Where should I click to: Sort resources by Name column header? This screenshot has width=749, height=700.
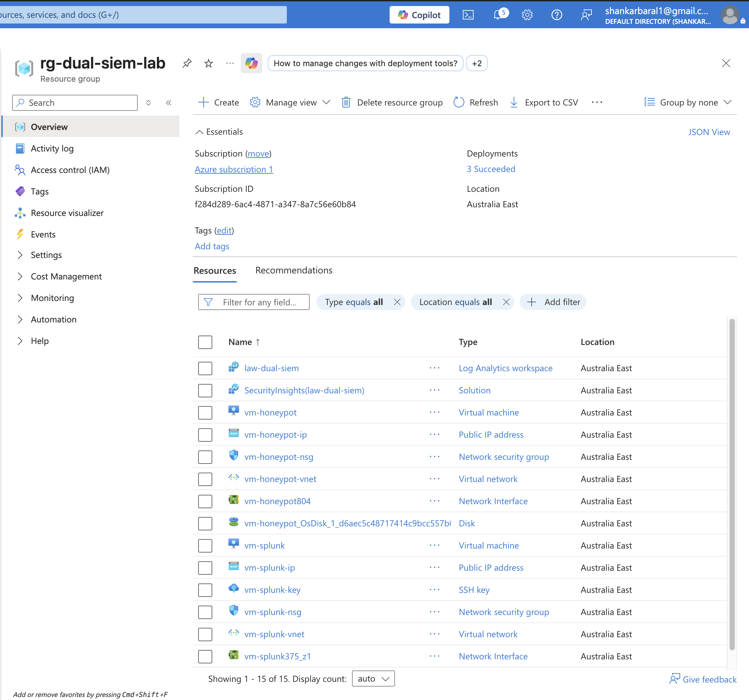[x=244, y=342]
